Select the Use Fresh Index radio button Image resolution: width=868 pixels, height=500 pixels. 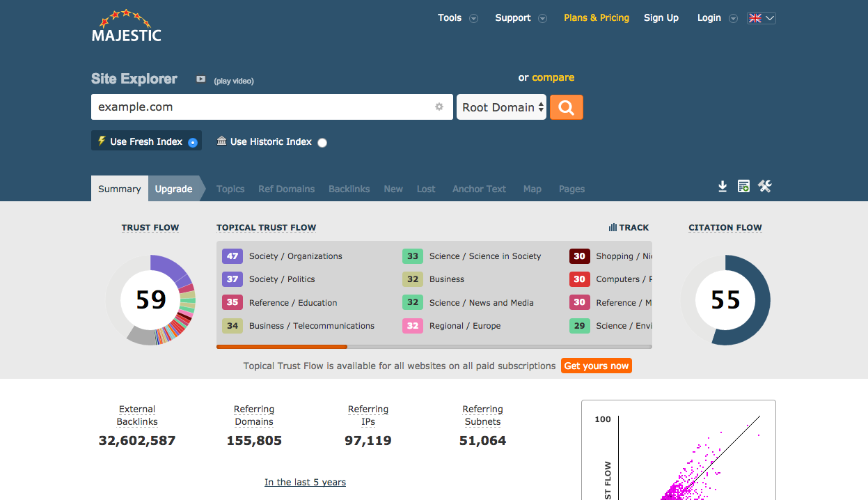coord(193,143)
